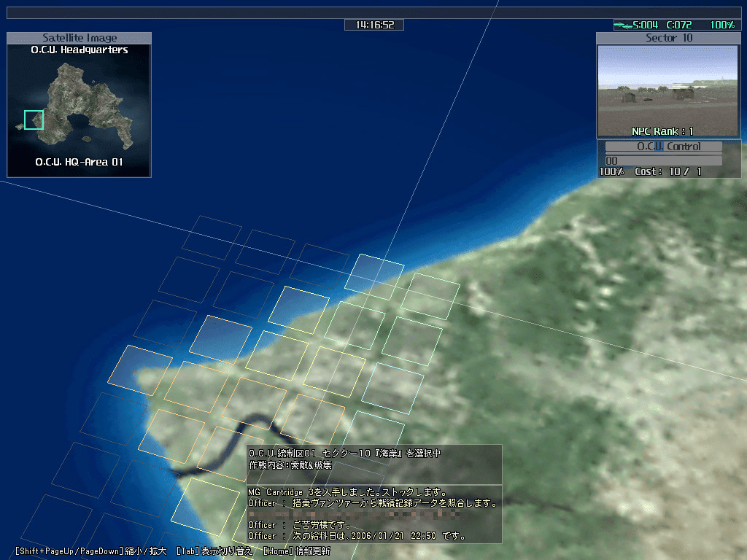The height and width of the screenshot is (560, 747).
Task: Click the O.C.U. HQ-Area 01 label
Action: (x=79, y=162)
